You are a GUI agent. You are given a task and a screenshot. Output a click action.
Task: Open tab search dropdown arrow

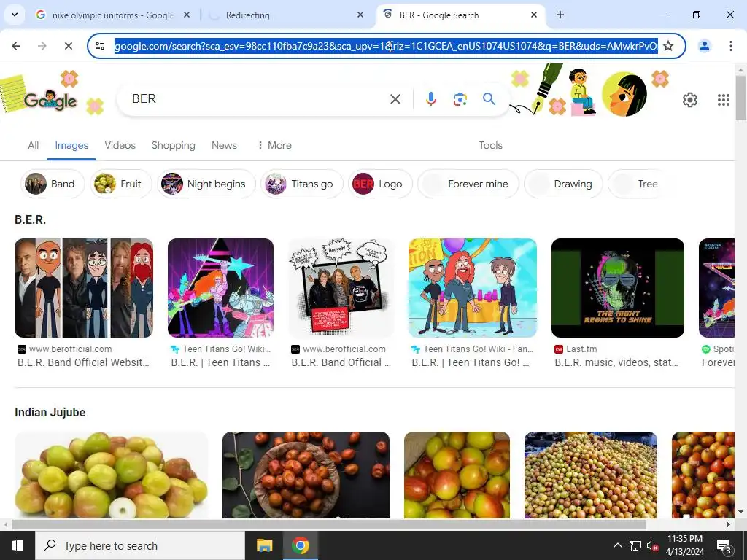15,15
